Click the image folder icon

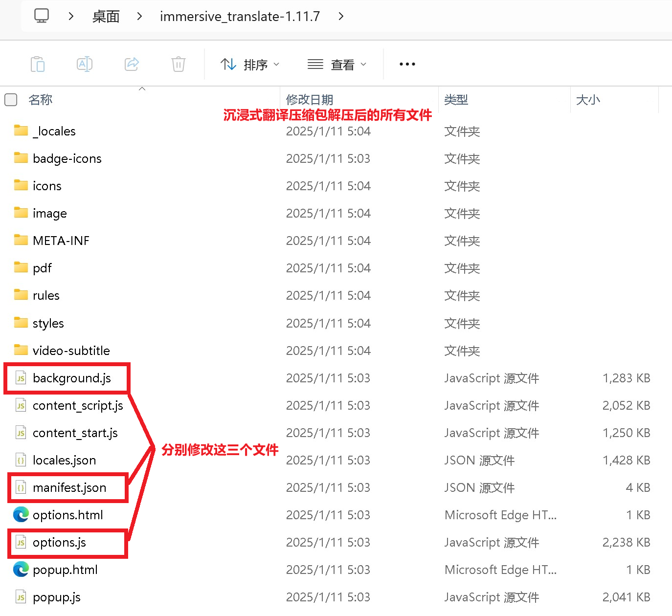pyautogui.click(x=21, y=213)
